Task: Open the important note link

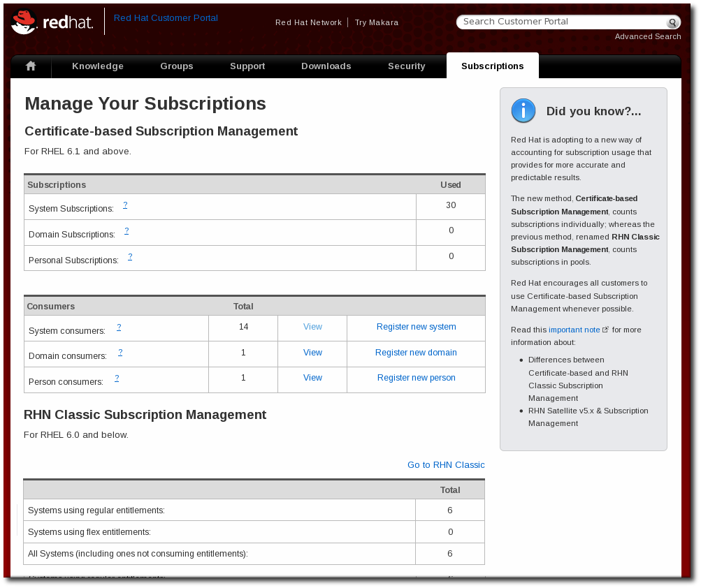Action: (x=574, y=330)
